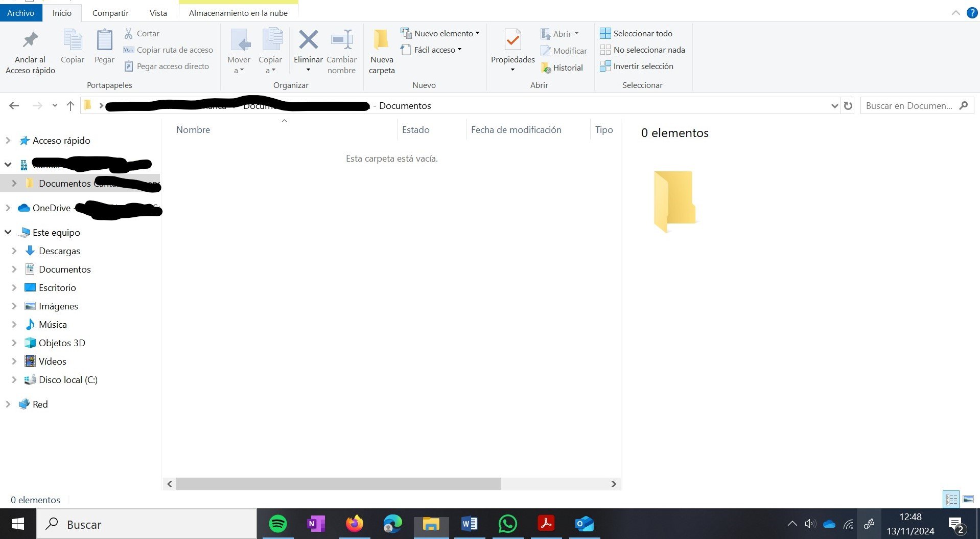Go up one folder level
980x539 pixels.
click(x=71, y=106)
